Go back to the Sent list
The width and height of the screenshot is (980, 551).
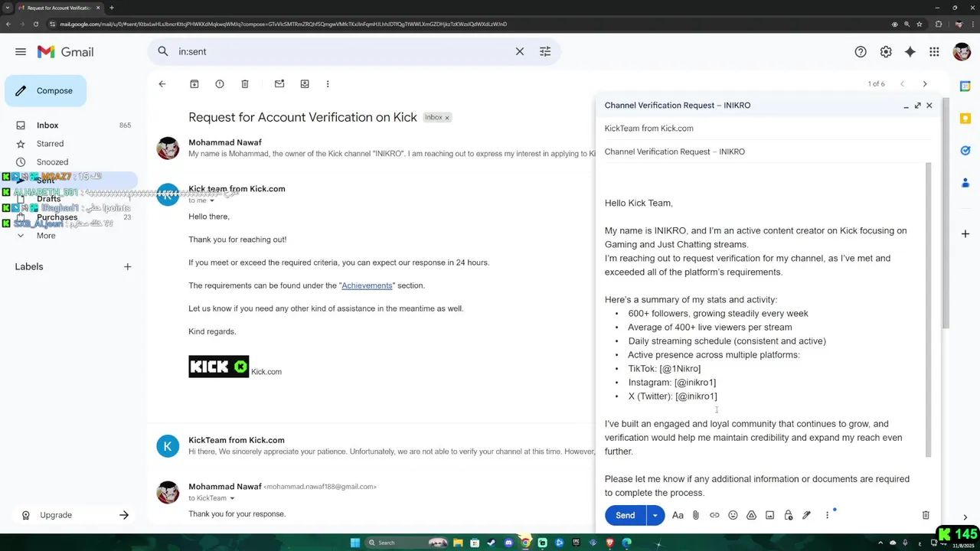(x=162, y=84)
